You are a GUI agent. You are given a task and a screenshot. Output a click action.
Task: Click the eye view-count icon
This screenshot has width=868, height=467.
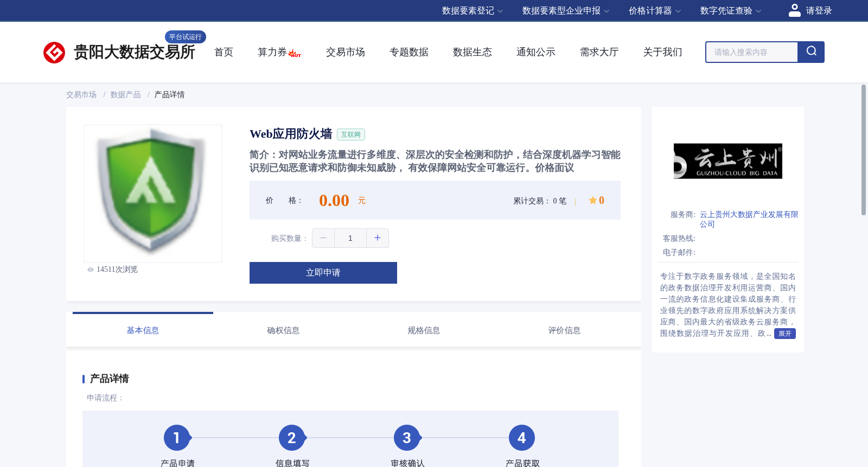click(x=91, y=270)
